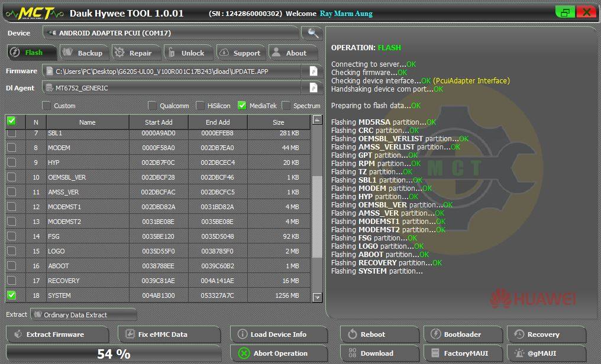Click the Abort Operation button
Image resolution: width=601 pixels, height=364 pixels.
pyautogui.click(x=278, y=353)
